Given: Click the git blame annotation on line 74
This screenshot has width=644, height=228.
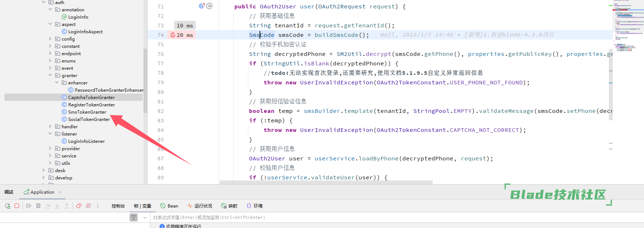Looking at the screenshot, I should coord(467,35).
